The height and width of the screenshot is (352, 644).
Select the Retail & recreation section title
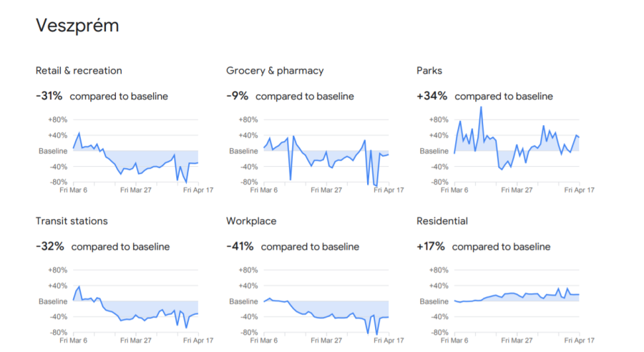click(79, 71)
